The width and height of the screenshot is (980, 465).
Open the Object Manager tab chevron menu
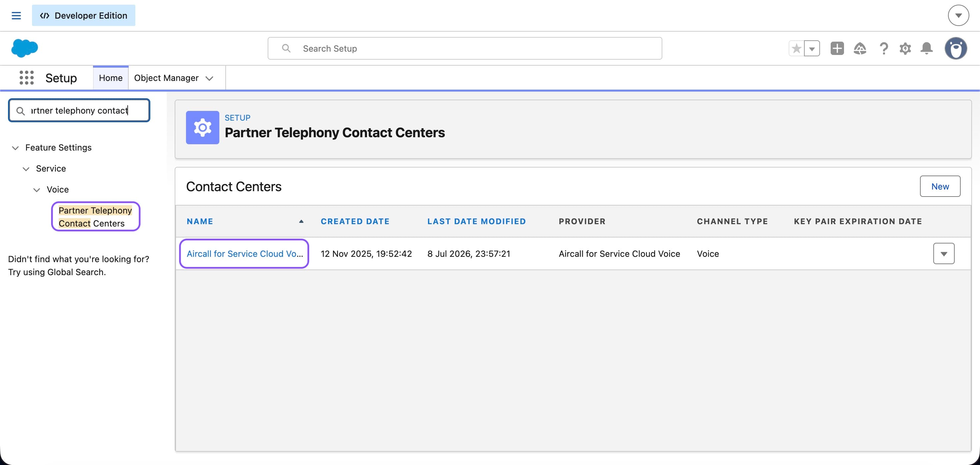click(x=209, y=78)
